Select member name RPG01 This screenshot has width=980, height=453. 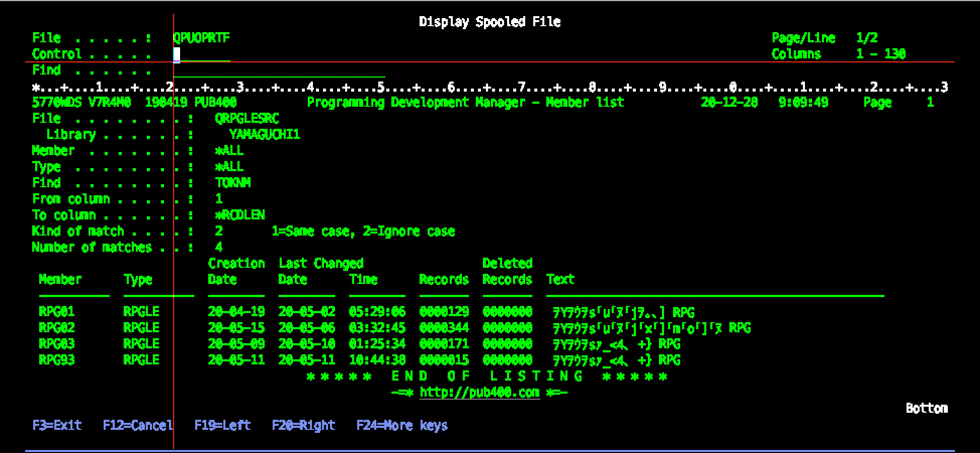point(57,312)
